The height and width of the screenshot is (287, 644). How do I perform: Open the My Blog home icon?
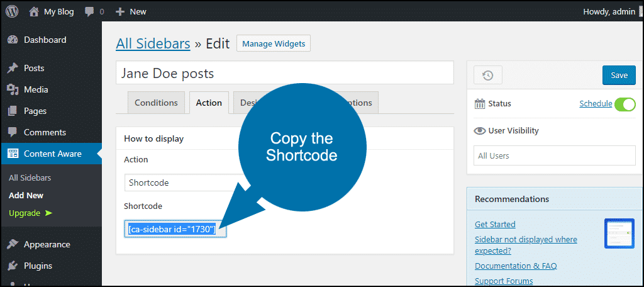click(34, 12)
